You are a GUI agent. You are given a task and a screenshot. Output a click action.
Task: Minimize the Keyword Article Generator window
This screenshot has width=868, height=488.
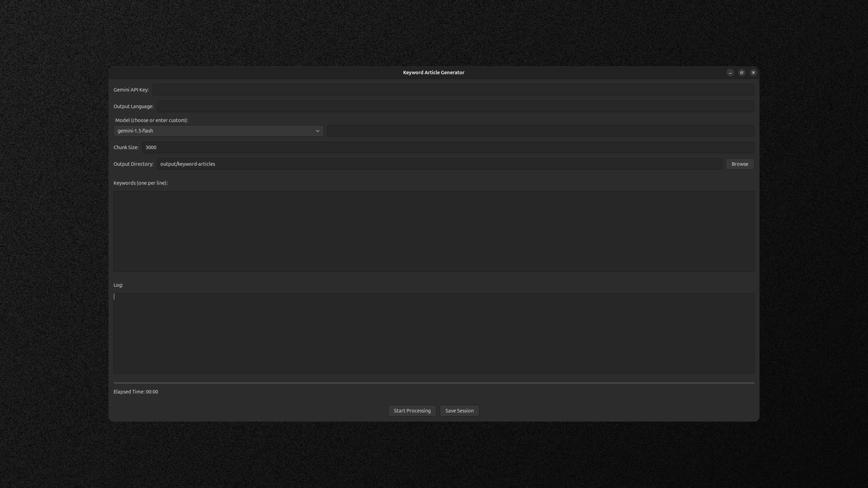(730, 73)
